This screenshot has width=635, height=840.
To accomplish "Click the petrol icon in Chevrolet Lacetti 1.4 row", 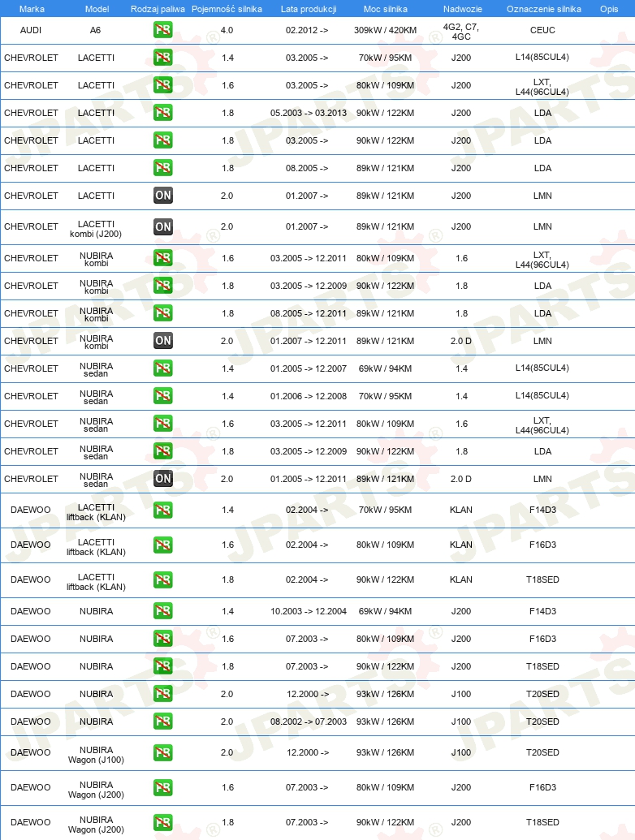I will 163,58.
